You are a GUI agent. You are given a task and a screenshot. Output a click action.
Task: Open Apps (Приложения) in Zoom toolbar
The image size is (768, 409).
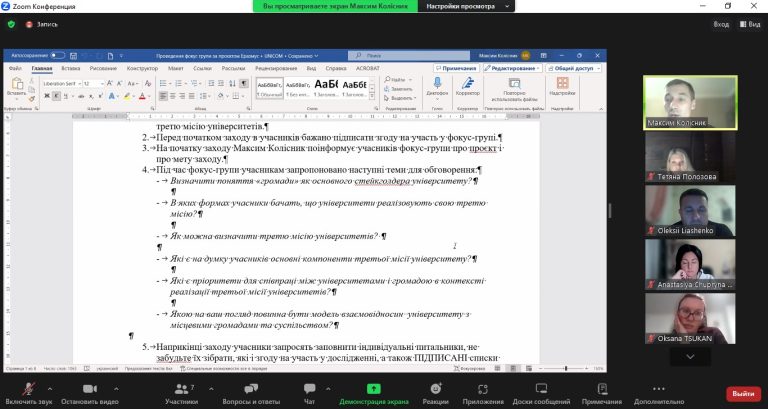coord(483,393)
